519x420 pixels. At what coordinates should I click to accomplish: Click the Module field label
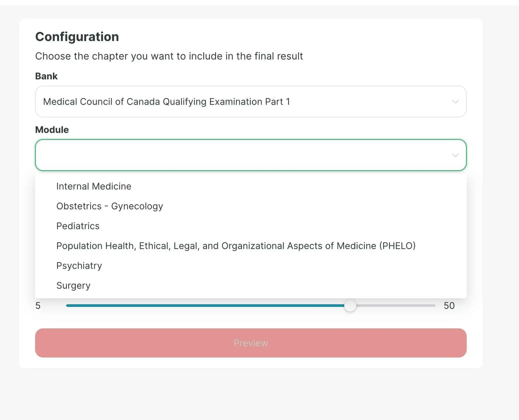coord(52,130)
